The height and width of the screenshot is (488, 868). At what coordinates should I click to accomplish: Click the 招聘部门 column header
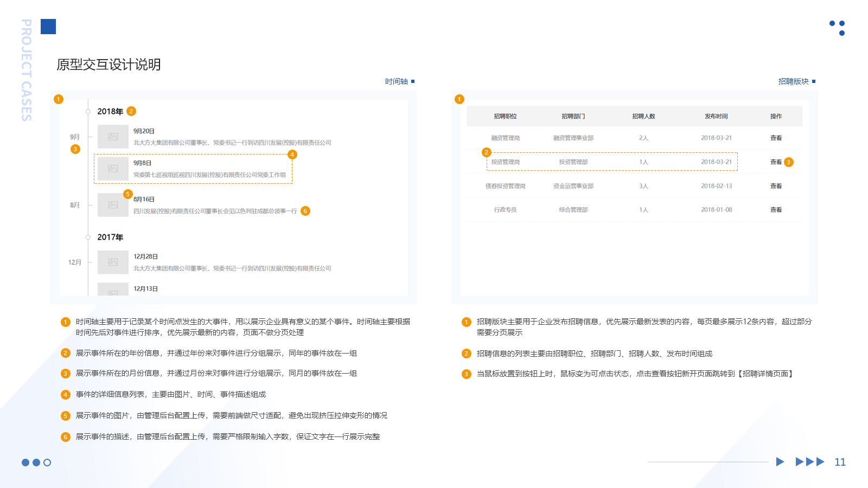573,117
